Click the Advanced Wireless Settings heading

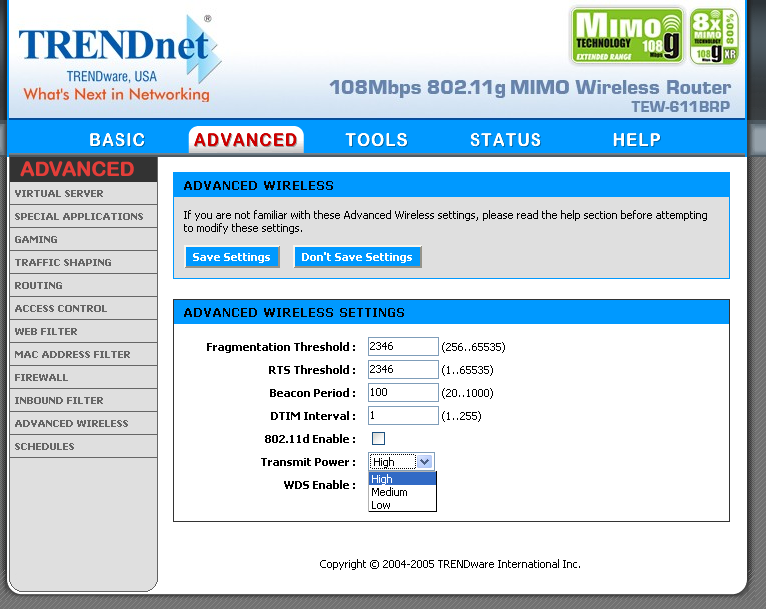click(x=294, y=313)
